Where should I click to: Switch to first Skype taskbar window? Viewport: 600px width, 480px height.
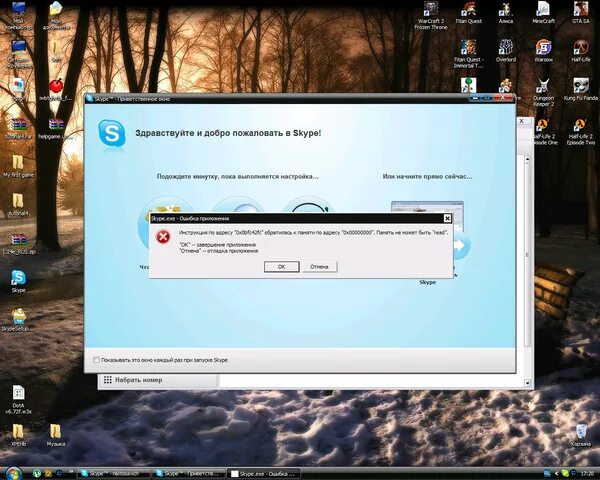tap(113, 474)
